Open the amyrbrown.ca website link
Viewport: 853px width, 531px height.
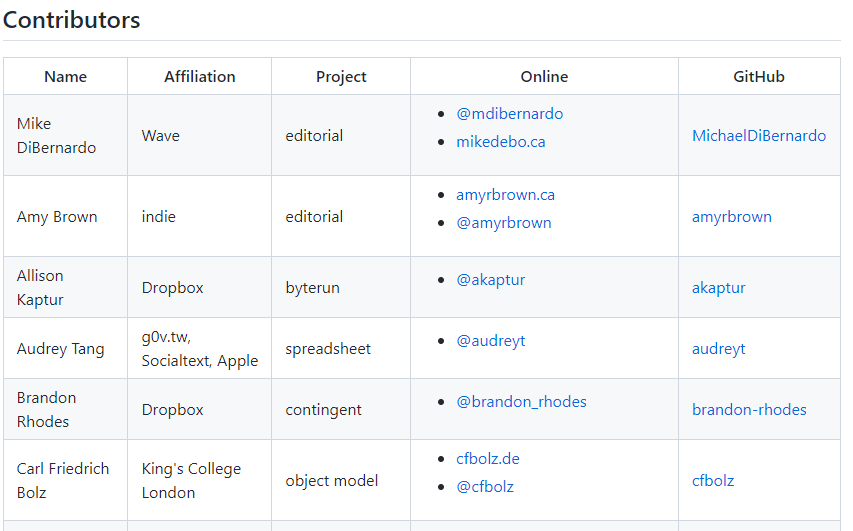tap(505, 195)
